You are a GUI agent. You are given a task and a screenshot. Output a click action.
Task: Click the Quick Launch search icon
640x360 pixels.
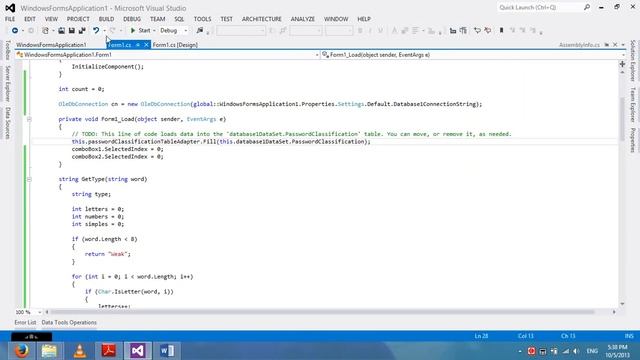click(x=587, y=7)
